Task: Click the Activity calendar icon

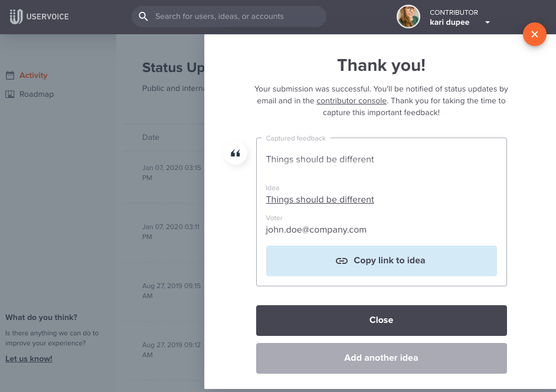Action: [x=10, y=75]
